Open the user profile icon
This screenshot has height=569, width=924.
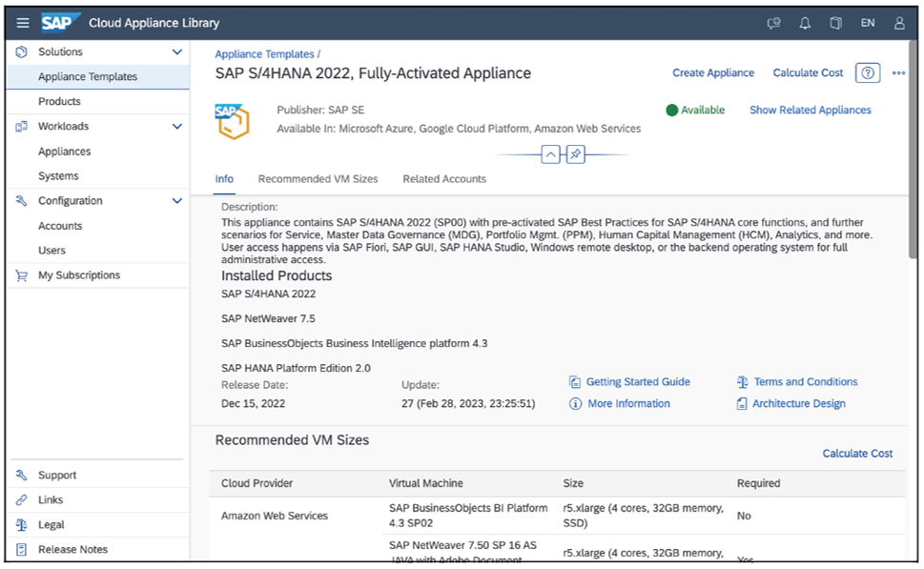tap(899, 23)
